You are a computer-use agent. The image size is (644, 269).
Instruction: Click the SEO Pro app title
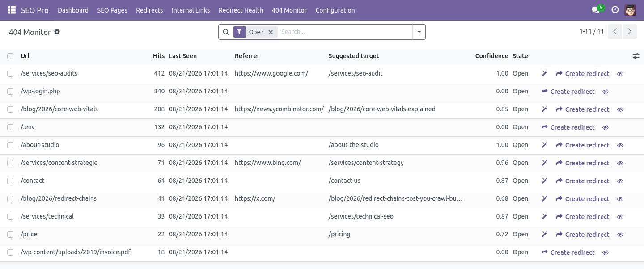35,10
